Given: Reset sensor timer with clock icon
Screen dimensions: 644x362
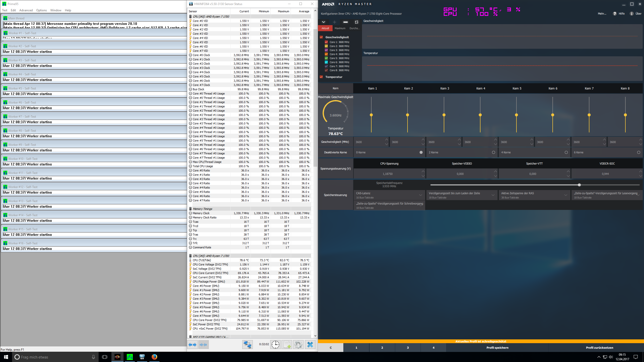Looking at the screenshot, I should tap(275, 345).
